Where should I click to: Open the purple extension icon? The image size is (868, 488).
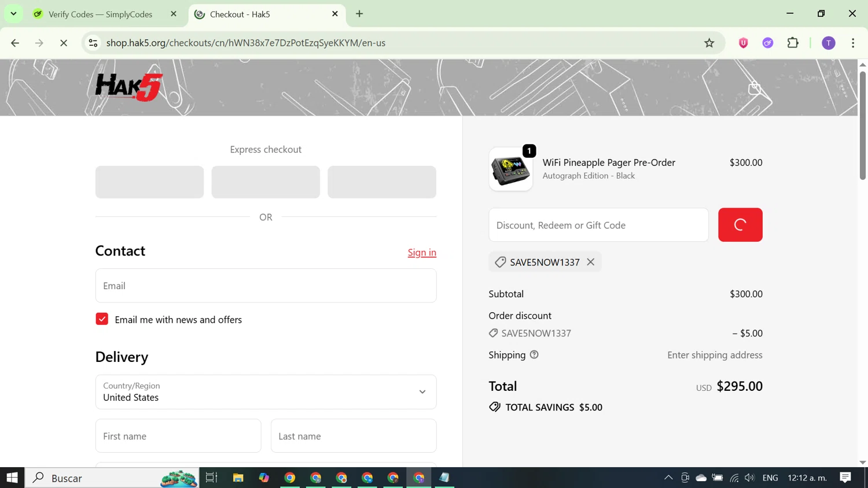point(768,43)
